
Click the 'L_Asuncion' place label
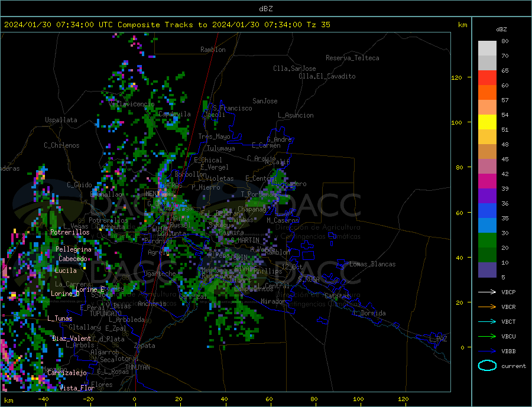(x=296, y=115)
